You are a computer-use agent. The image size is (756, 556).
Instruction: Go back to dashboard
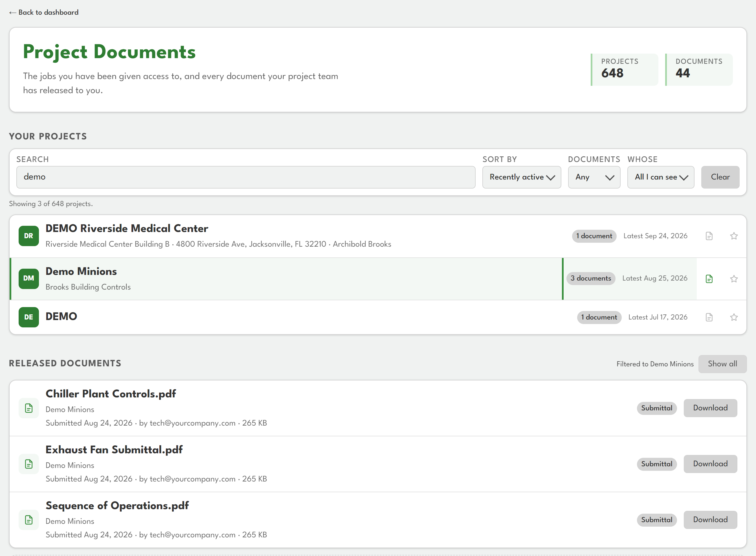[44, 12]
